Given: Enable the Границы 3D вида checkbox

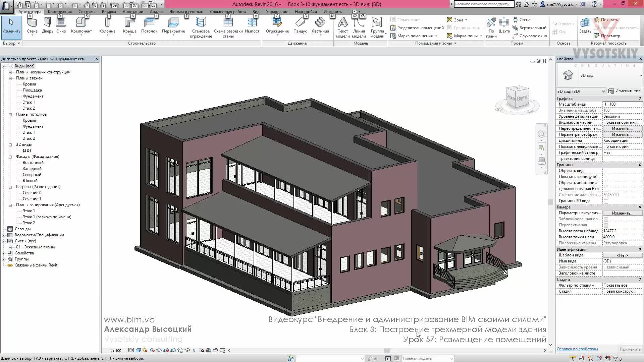Looking at the screenshot, I should tap(606, 201).
